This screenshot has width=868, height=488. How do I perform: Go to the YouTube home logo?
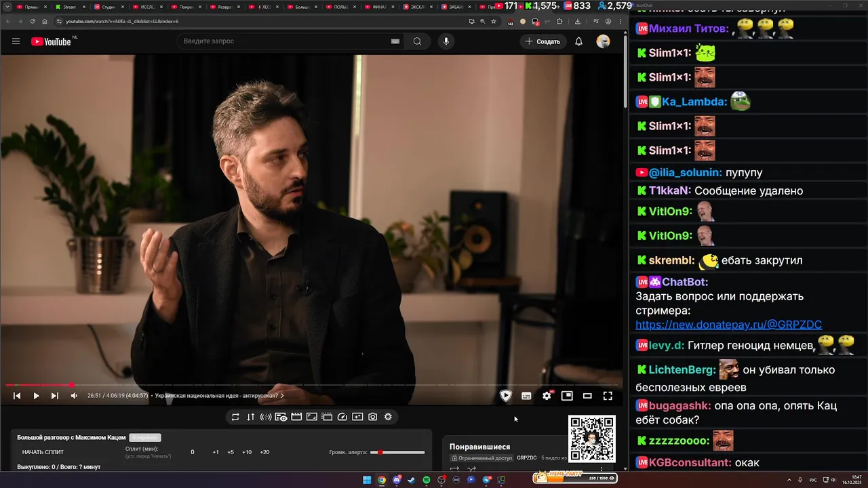[x=51, y=41]
